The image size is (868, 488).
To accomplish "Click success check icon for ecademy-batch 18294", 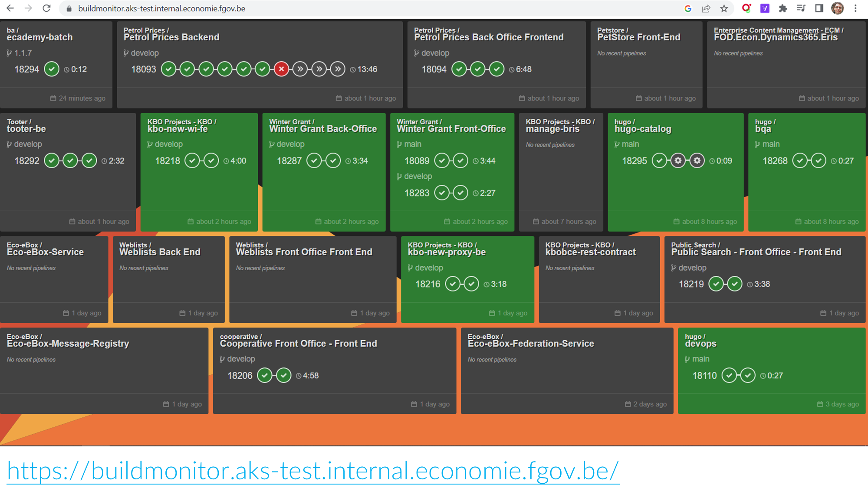I will point(52,69).
